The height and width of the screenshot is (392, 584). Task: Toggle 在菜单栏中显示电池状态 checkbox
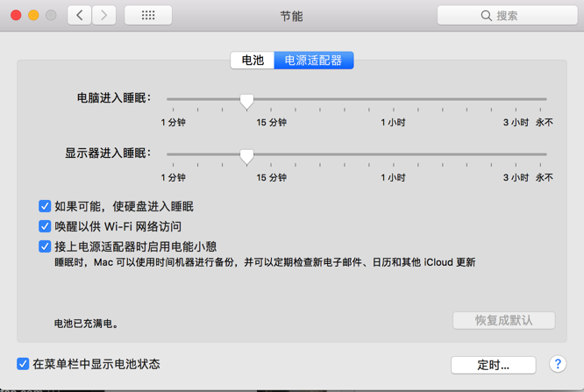coord(23,364)
